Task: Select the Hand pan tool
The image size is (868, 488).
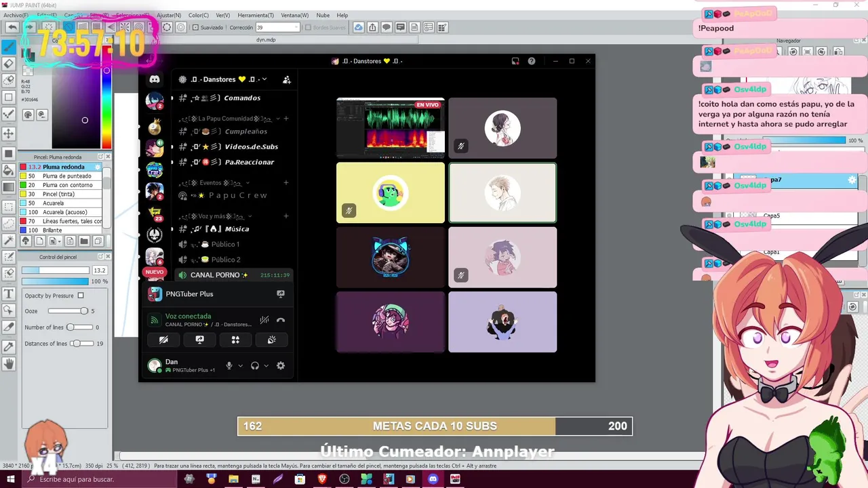Action: [x=9, y=364]
